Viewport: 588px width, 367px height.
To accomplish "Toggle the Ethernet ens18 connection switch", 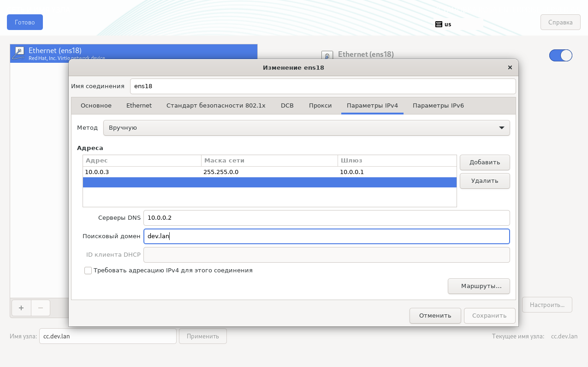I will (560, 56).
